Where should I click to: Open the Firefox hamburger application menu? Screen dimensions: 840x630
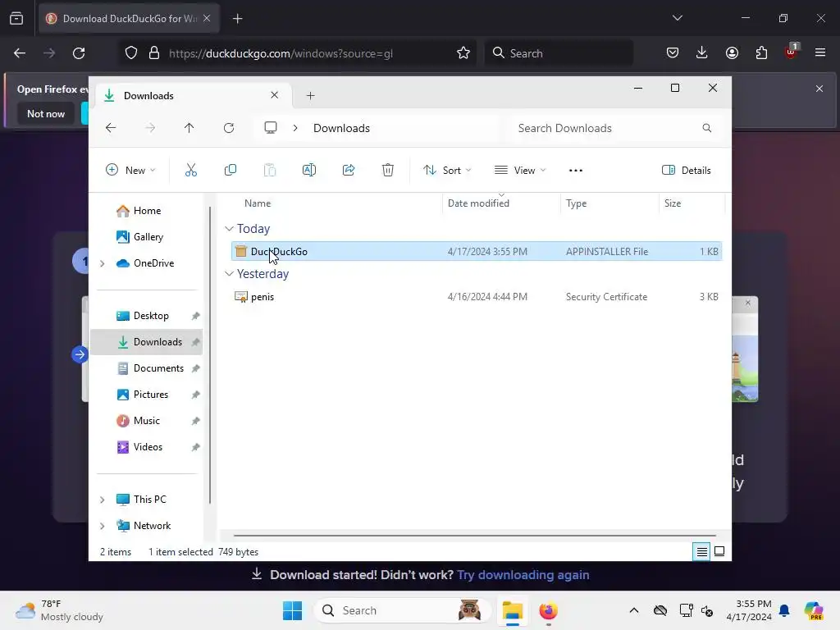820,52
